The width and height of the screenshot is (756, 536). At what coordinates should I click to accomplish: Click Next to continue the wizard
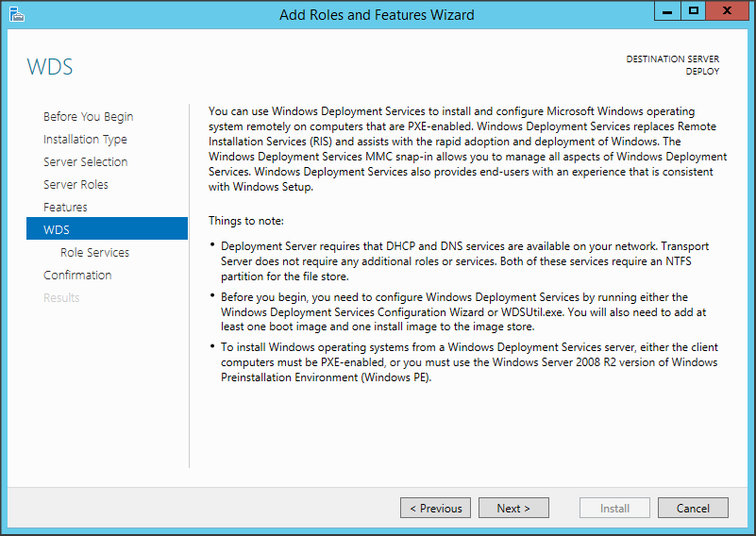point(512,508)
